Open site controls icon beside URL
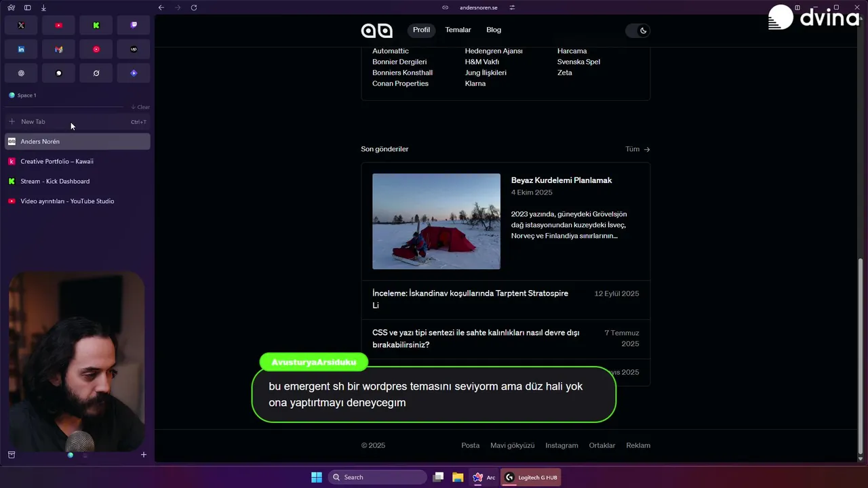Screen dimensions: 868x488 click(x=512, y=7)
